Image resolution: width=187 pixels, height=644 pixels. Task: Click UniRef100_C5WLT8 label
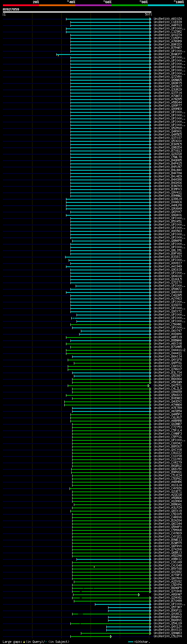168,157
